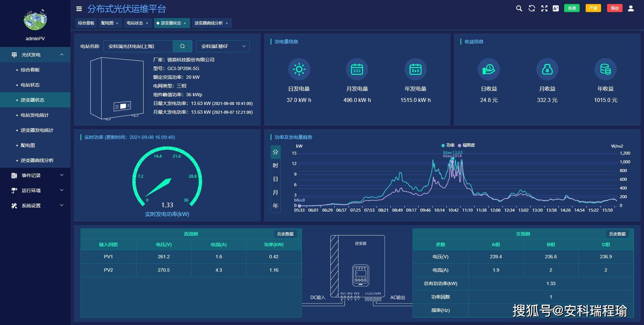644x325 pixels.
Task: Toggle the 辐照度 legend item in chart
Action: tap(466, 145)
